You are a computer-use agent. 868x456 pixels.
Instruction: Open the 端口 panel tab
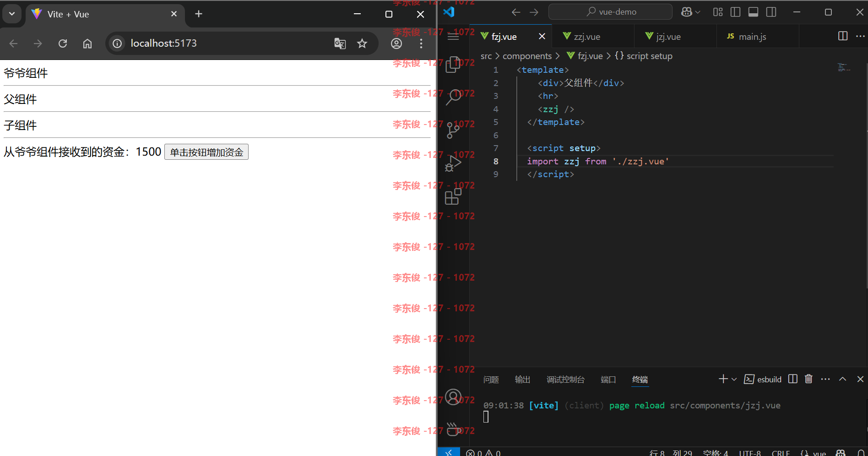pyautogui.click(x=608, y=380)
